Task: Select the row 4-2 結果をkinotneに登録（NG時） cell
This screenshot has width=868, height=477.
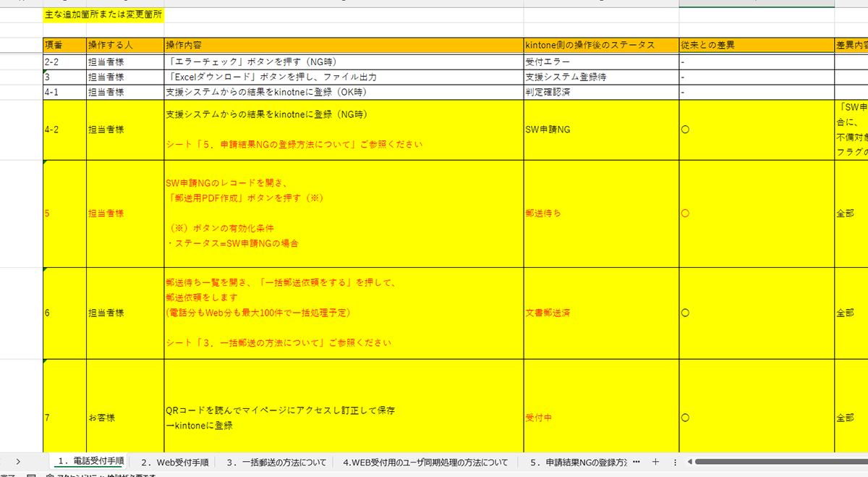Action: point(343,130)
